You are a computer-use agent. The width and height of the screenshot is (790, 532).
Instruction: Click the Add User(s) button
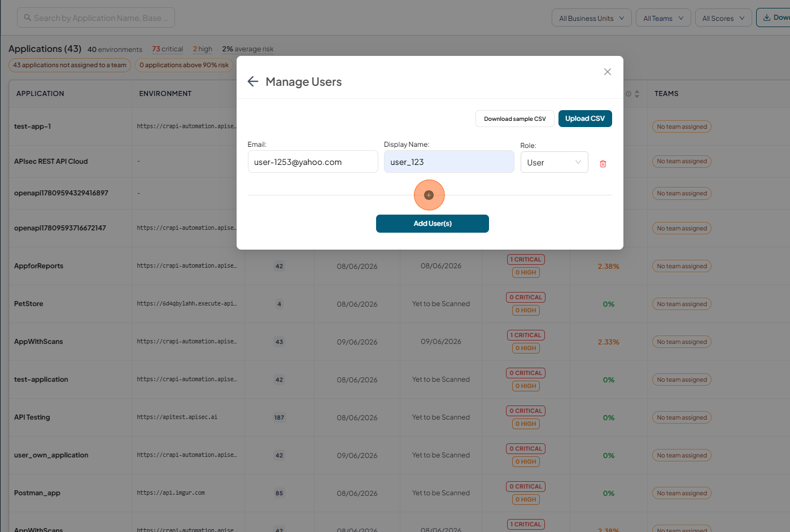point(433,224)
